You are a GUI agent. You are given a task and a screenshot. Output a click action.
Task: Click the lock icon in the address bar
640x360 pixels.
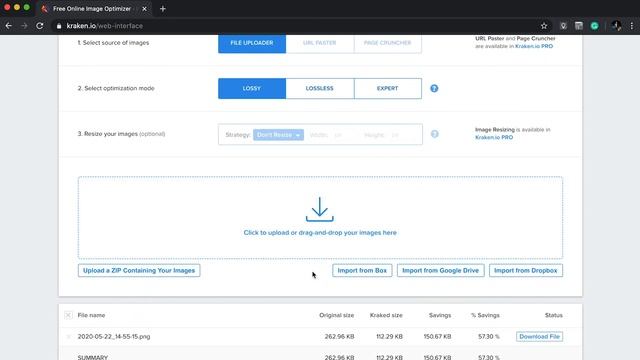(x=59, y=26)
